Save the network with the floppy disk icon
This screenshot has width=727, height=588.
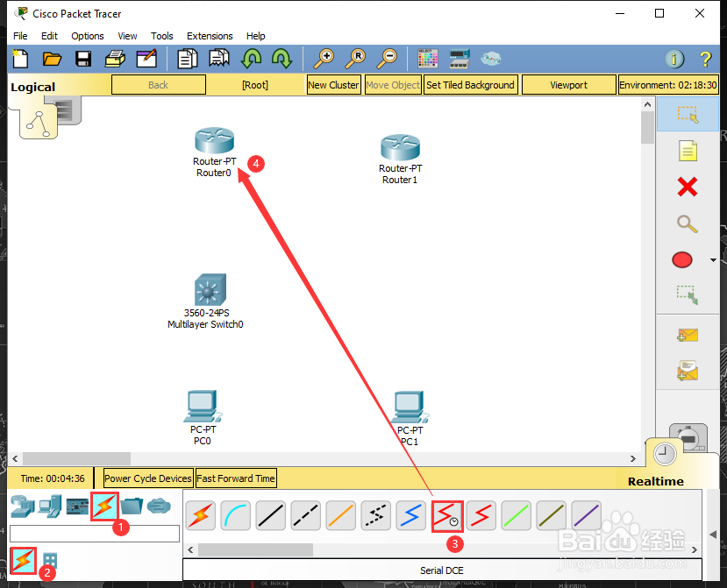[83, 59]
